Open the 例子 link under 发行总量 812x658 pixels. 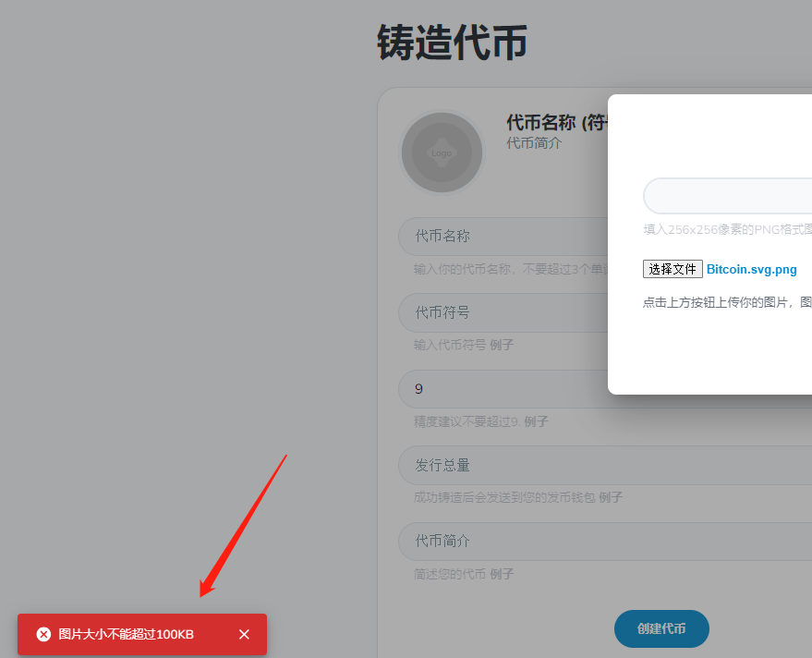611,497
